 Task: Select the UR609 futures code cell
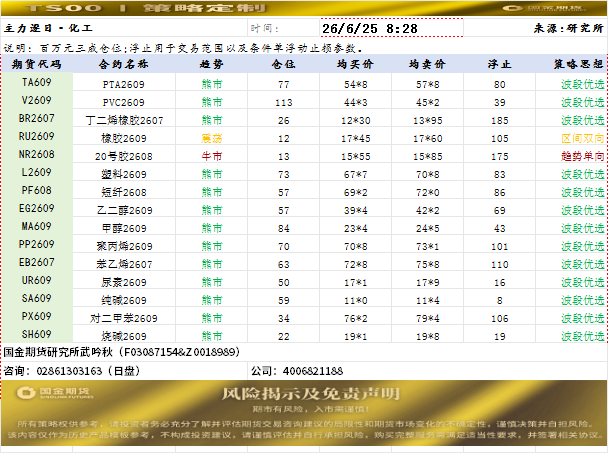[36, 280]
